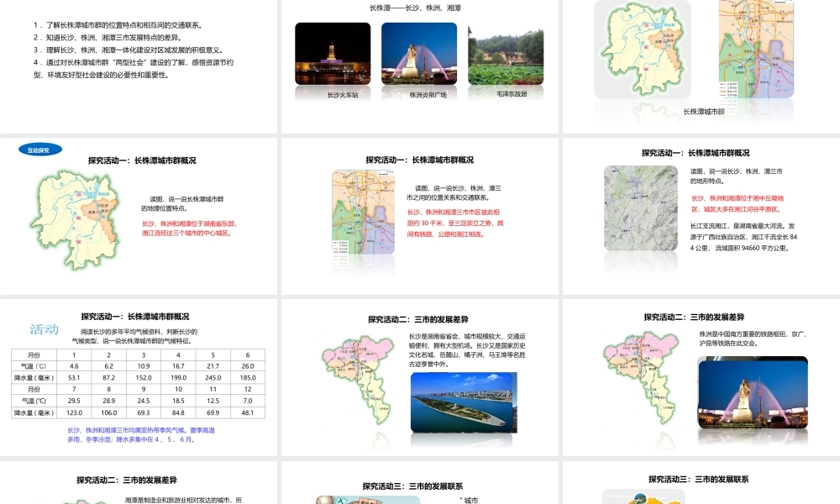Click the gray terrain relief map image
Image resolution: width=840 pixels, height=504 pixels.
[641, 208]
